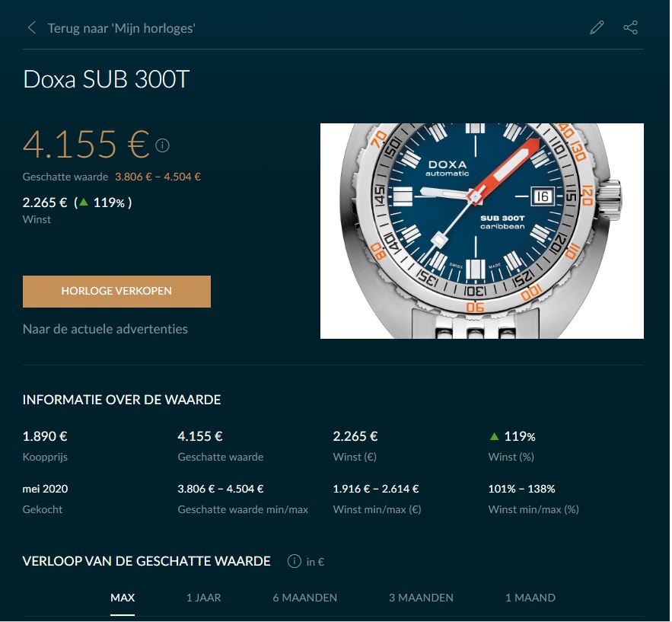Open the edit pencil icon
This screenshot has height=622, width=672.
tap(597, 27)
